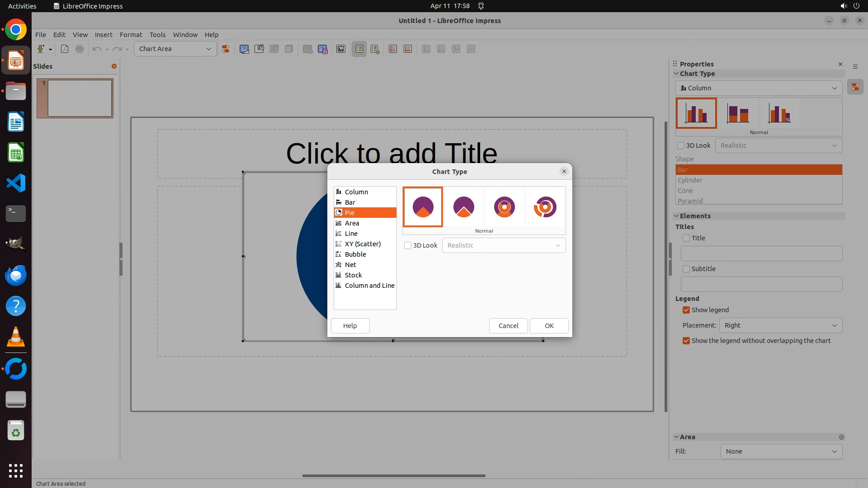Screen dimensions: 868x488
Task: Open LibreOffice Calc from the dock
Action: [16, 153]
